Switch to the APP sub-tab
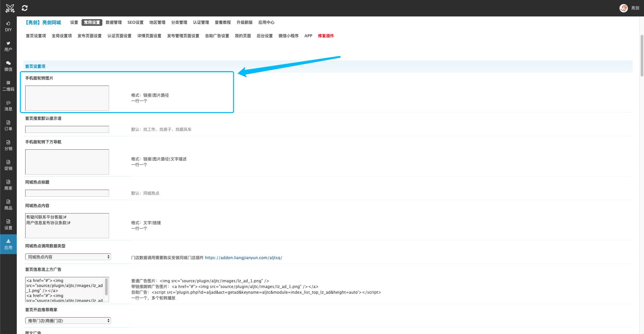This screenshot has height=334, width=644. pos(308,36)
